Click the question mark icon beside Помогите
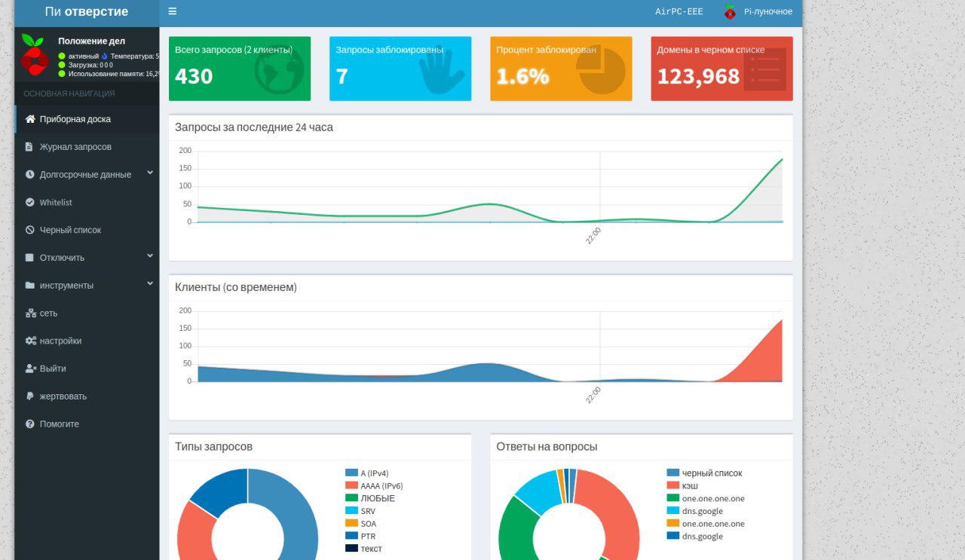Viewport: 965px width, 560px height. [29, 424]
